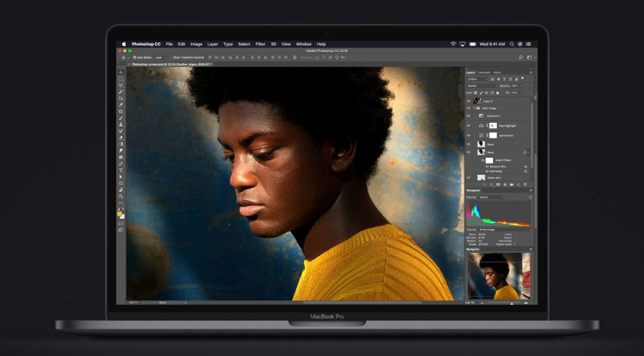Open the Filter menu
The height and width of the screenshot is (356, 644).
[261, 44]
